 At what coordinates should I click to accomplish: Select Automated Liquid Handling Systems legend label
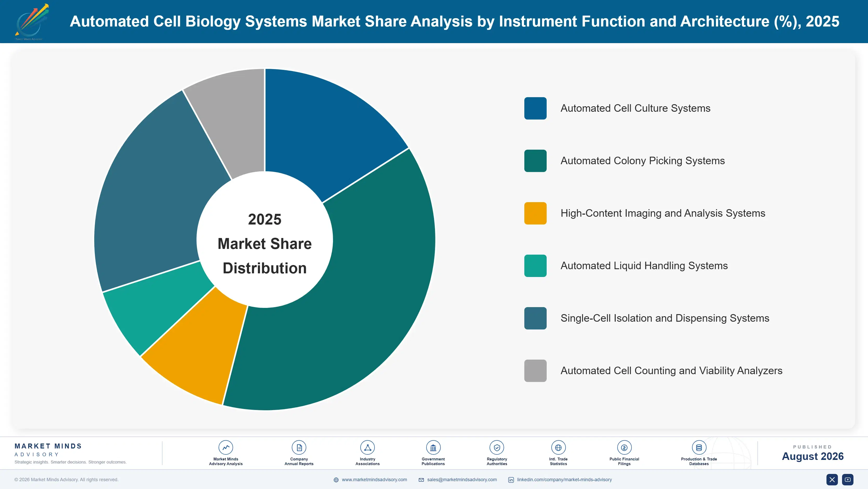click(x=644, y=266)
